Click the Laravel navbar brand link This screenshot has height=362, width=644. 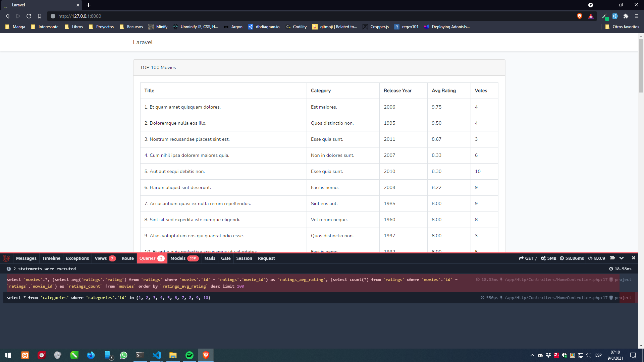143,42
